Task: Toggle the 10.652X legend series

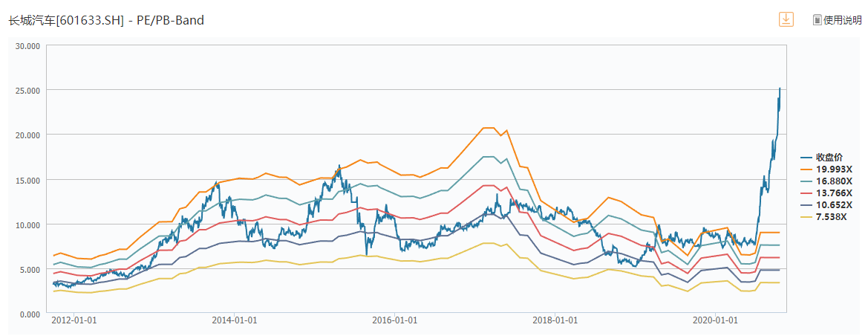Action: tap(827, 204)
